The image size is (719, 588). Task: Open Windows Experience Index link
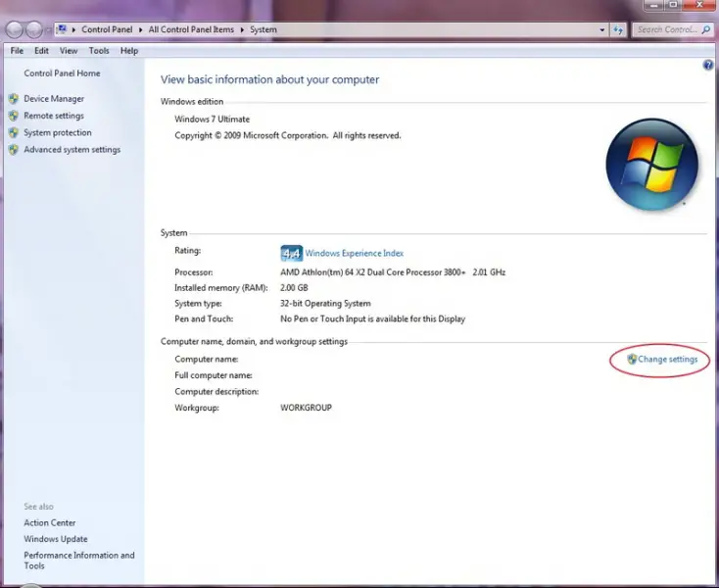click(355, 253)
